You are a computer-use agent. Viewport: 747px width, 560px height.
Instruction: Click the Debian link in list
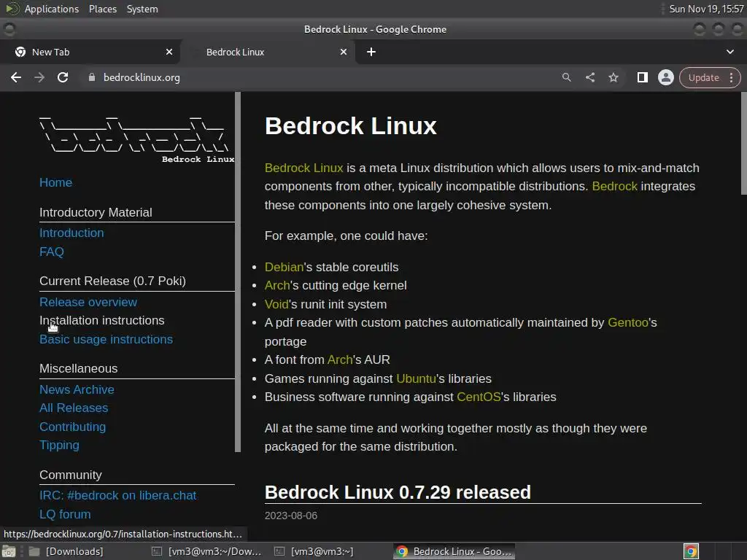[284, 267]
